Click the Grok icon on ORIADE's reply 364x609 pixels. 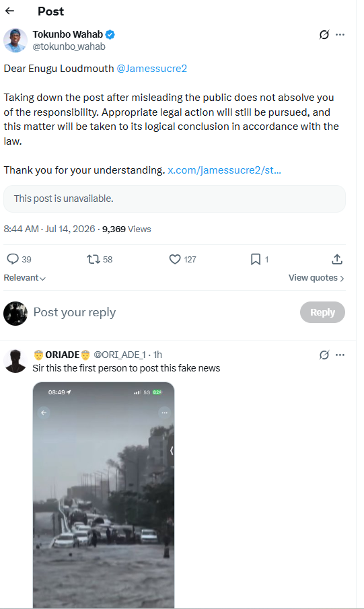324,355
